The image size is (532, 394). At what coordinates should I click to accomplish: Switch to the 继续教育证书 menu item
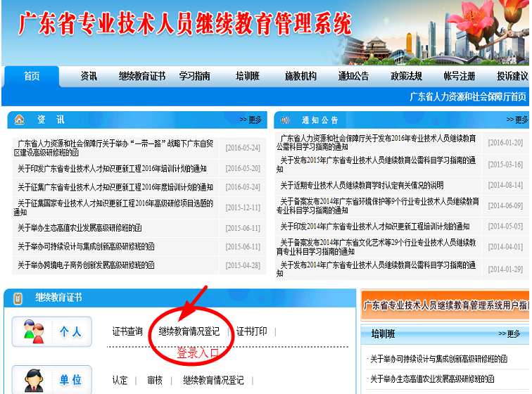click(x=141, y=76)
